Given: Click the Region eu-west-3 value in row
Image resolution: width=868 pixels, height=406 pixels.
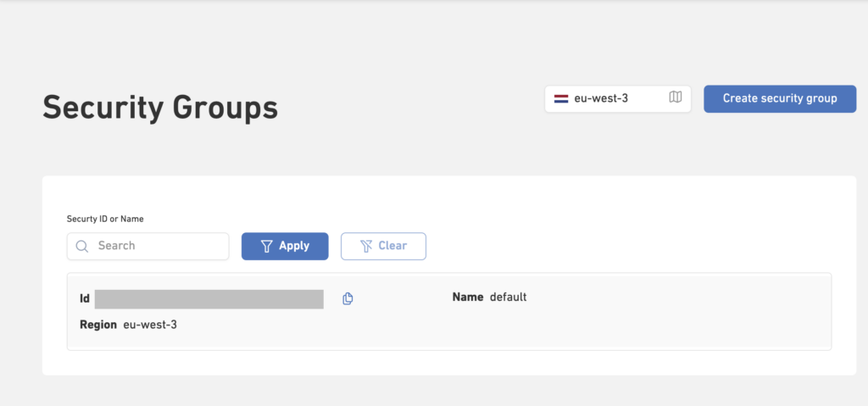Looking at the screenshot, I should [150, 325].
